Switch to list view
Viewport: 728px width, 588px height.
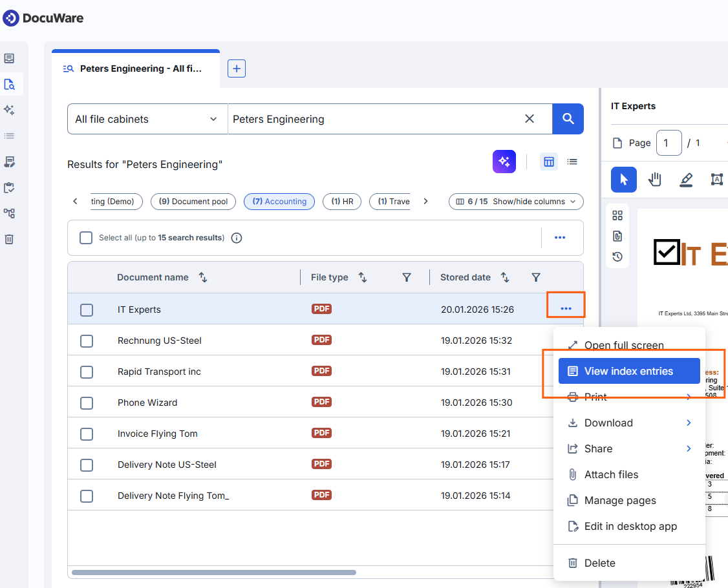pyautogui.click(x=572, y=162)
